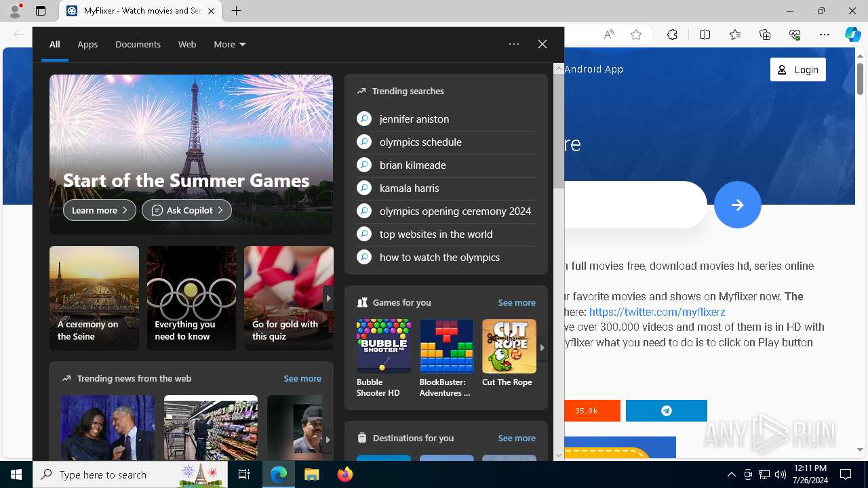Show hidden system tray icons

pyautogui.click(x=732, y=474)
